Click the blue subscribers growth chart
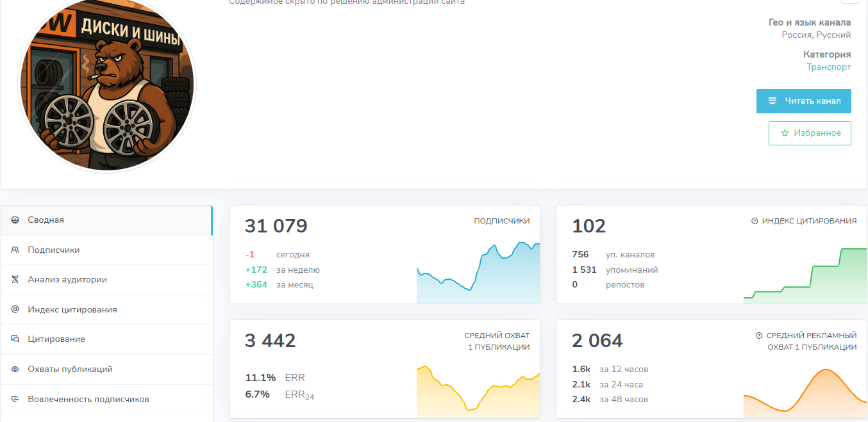The height and width of the screenshot is (422, 868). click(x=478, y=274)
